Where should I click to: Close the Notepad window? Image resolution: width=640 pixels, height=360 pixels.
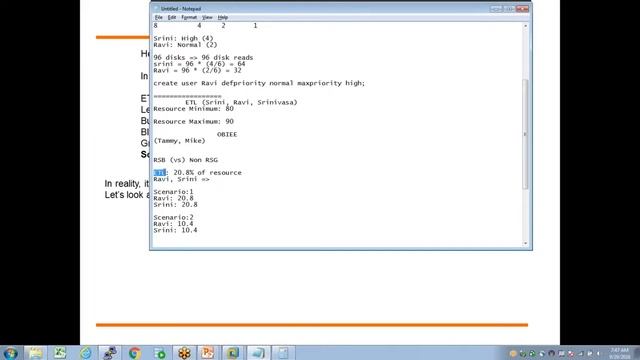tap(522, 9)
